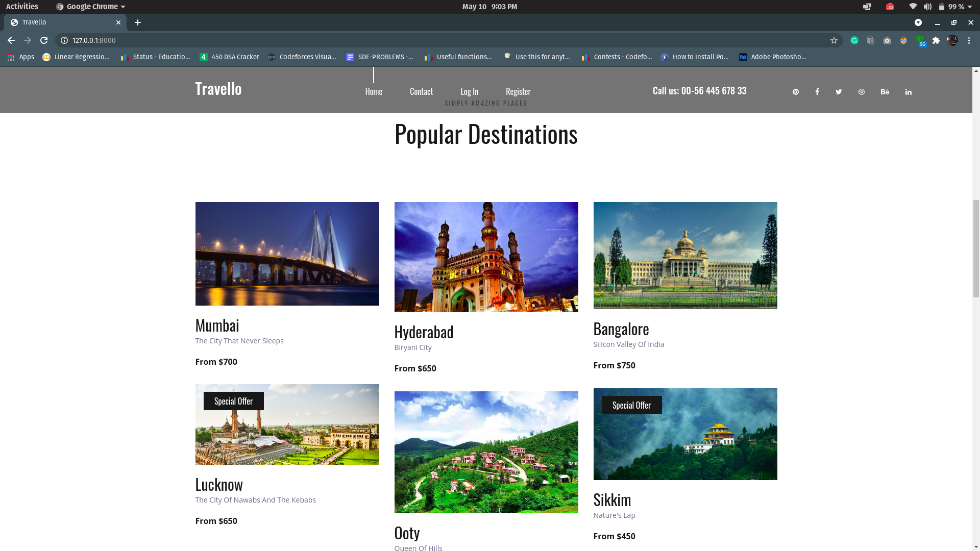980x551 pixels.
Task: Open the Chrome extensions puzzle icon
Action: pos(936,40)
